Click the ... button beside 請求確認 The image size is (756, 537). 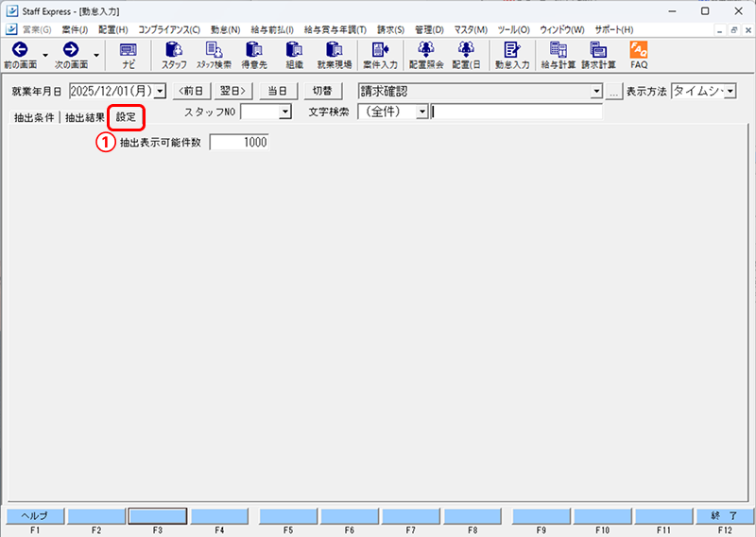click(x=613, y=92)
